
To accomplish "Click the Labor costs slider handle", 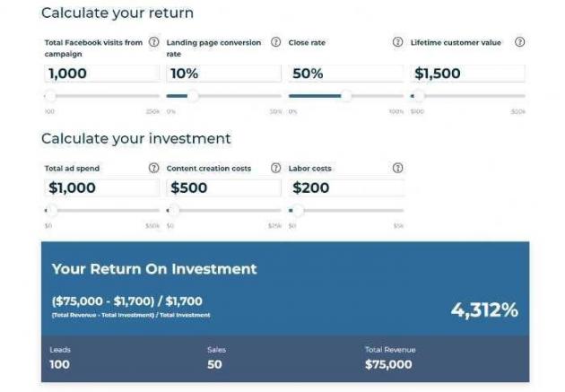I will point(298,211).
